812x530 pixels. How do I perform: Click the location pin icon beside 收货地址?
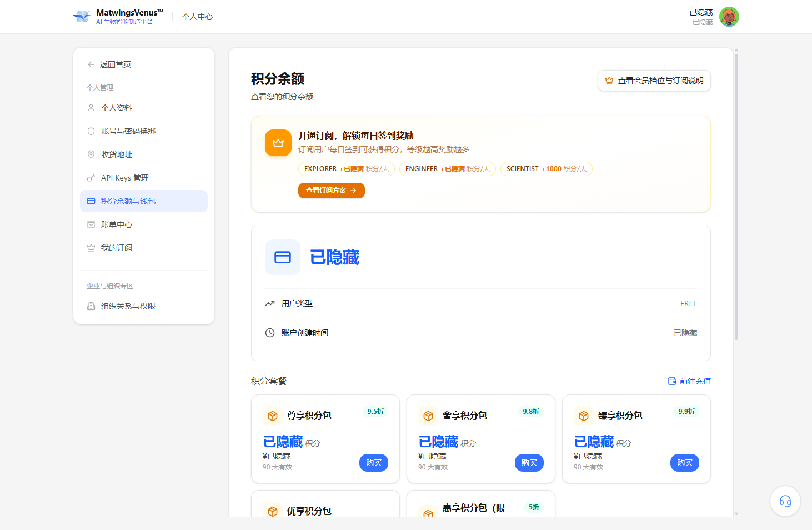coord(91,154)
